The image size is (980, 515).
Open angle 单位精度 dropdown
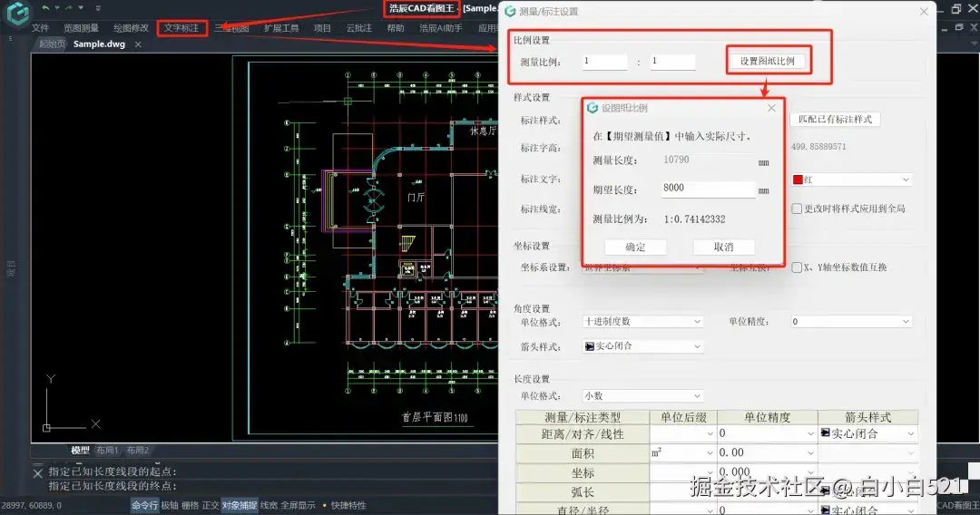(x=851, y=322)
